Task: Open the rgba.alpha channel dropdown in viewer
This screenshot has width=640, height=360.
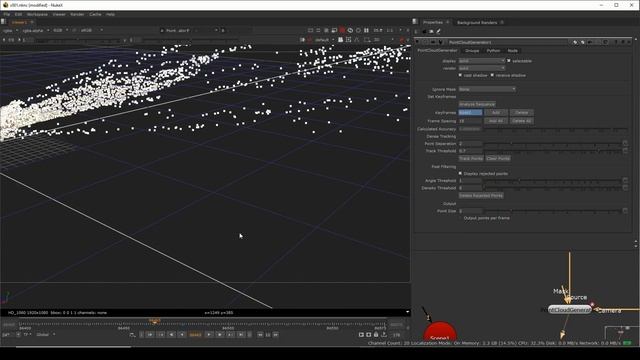Action: click(x=36, y=30)
